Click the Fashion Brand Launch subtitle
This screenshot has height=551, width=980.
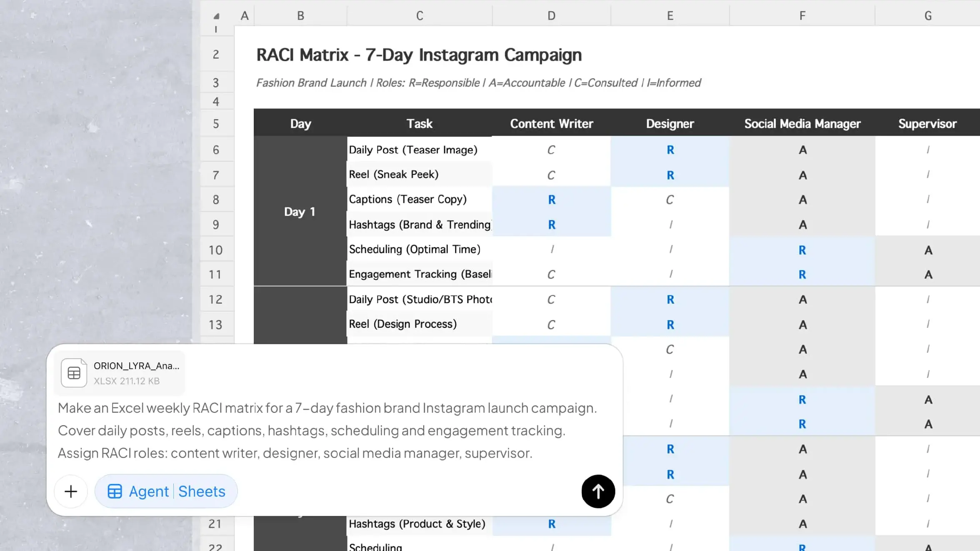click(478, 82)
